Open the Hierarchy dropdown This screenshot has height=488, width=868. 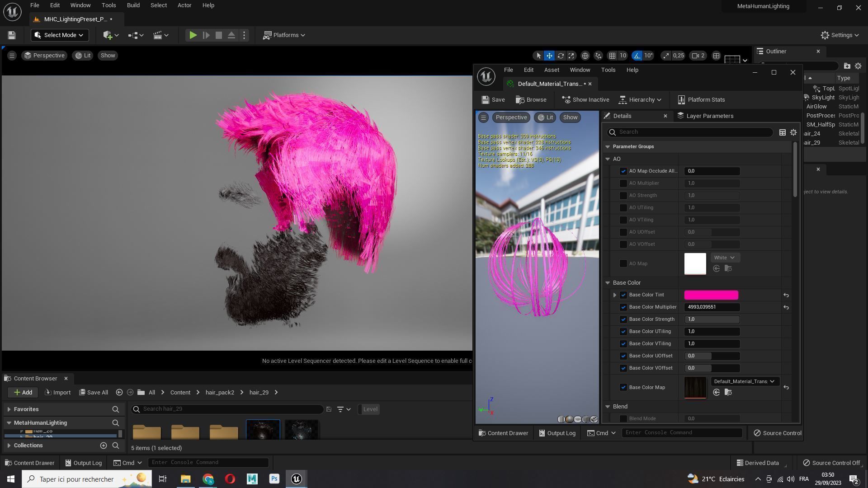click(640, 100)
